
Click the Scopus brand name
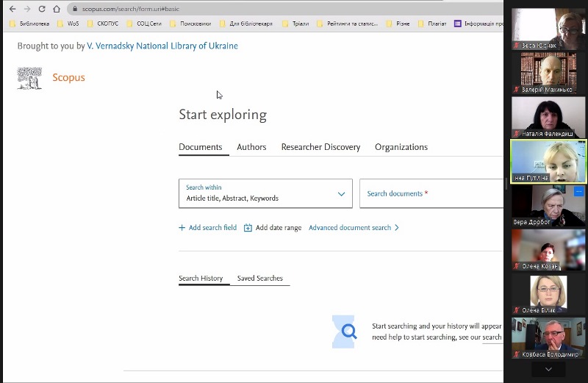point(68,77)
